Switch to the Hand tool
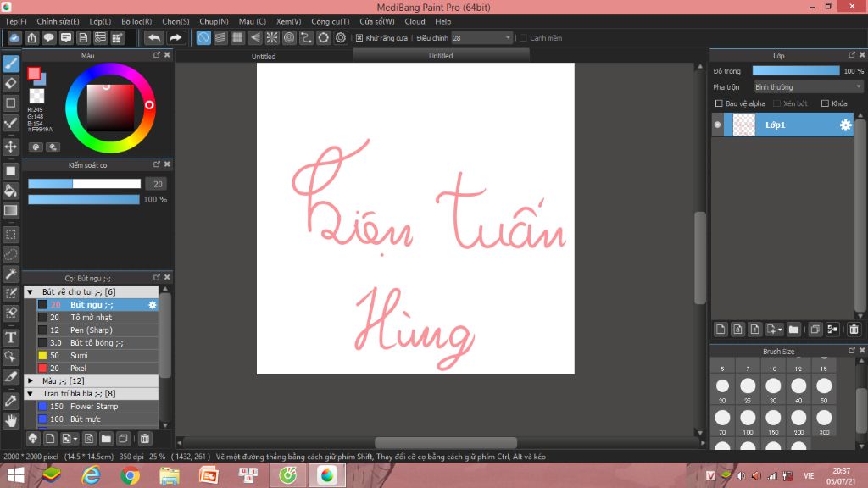868x488 pixels. coord(10,420)
